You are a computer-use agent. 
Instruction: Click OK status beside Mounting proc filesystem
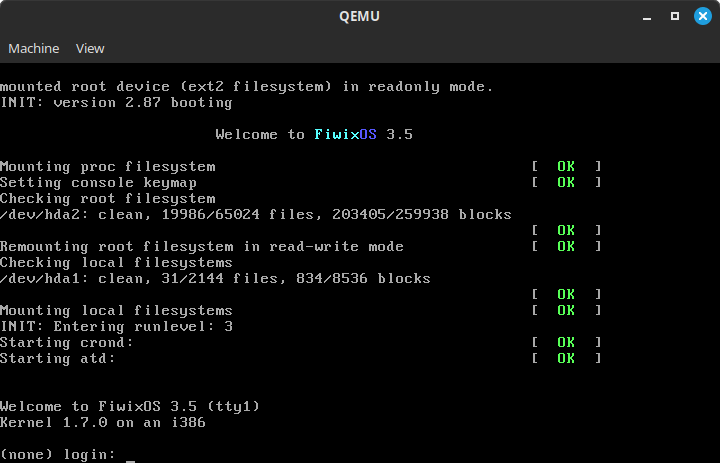pyautogui.click(x=566, y=166)
